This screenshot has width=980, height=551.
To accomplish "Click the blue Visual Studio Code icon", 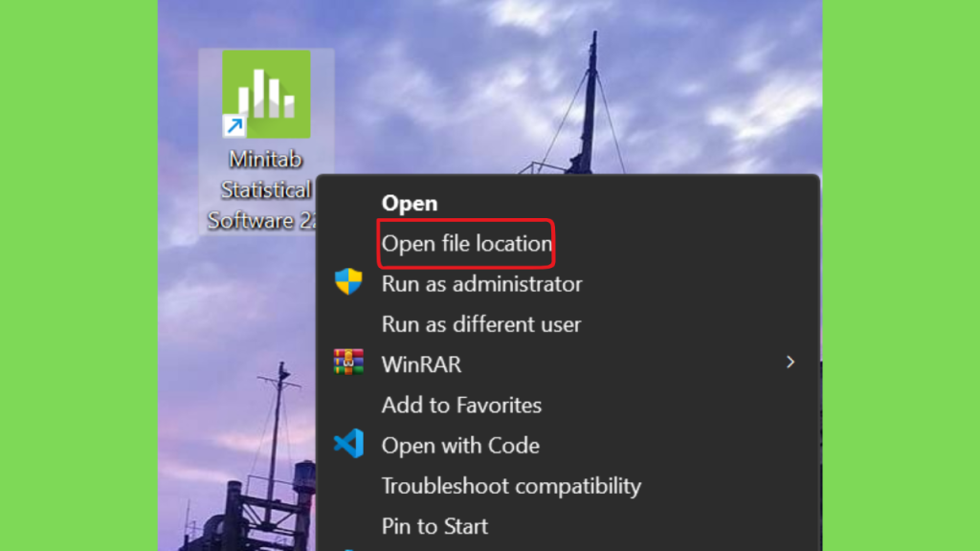I will (x=348, y=444).
